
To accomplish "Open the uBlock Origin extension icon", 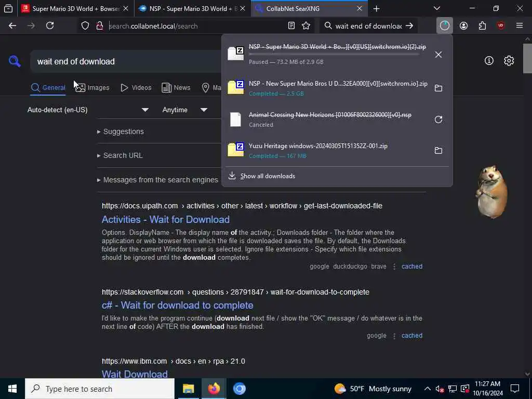I will pos(501,26).
